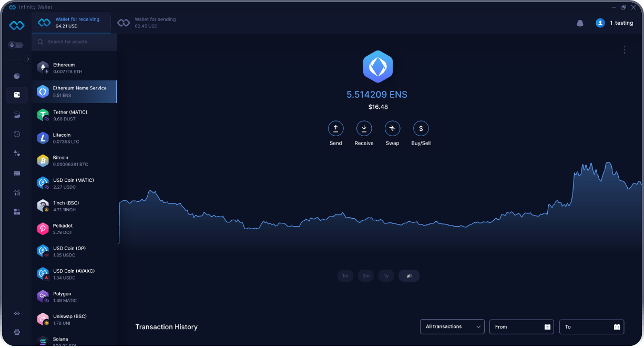The image size is (644, 348).
Task: Expand the sidebar with the small arrow
Action: click(28, 59)
